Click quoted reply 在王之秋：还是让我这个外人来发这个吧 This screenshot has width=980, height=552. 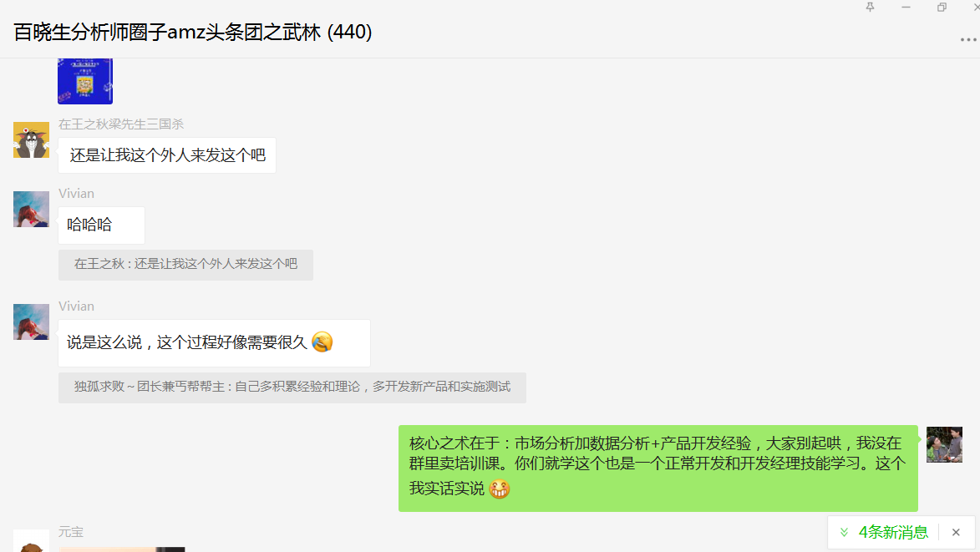(185, 265)
